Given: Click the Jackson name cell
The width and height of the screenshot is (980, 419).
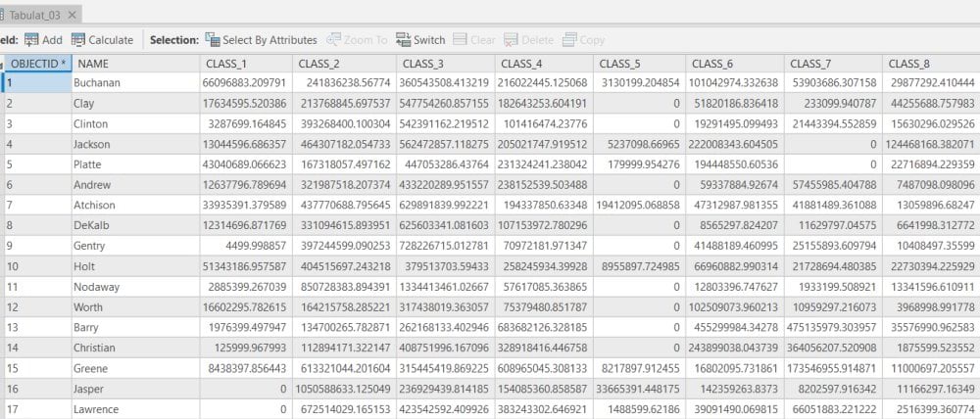Looking at the screenshot, I should click(137, 144).
